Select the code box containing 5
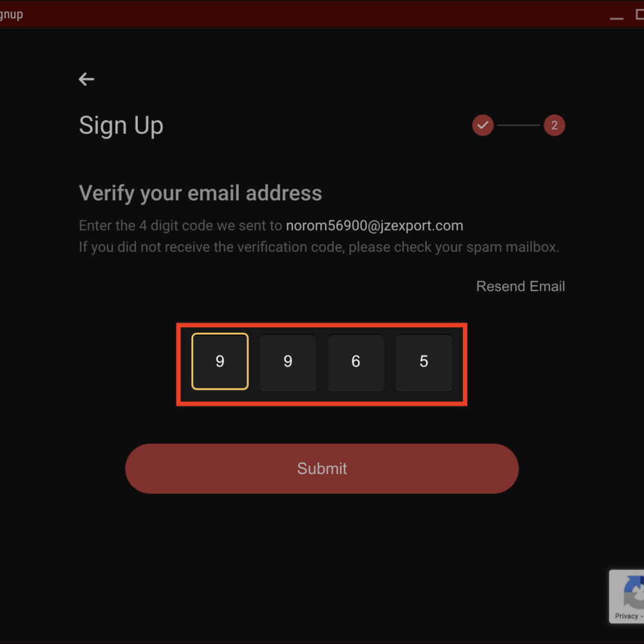The height and width of the screenshot is (644, 644). (424, 361)
